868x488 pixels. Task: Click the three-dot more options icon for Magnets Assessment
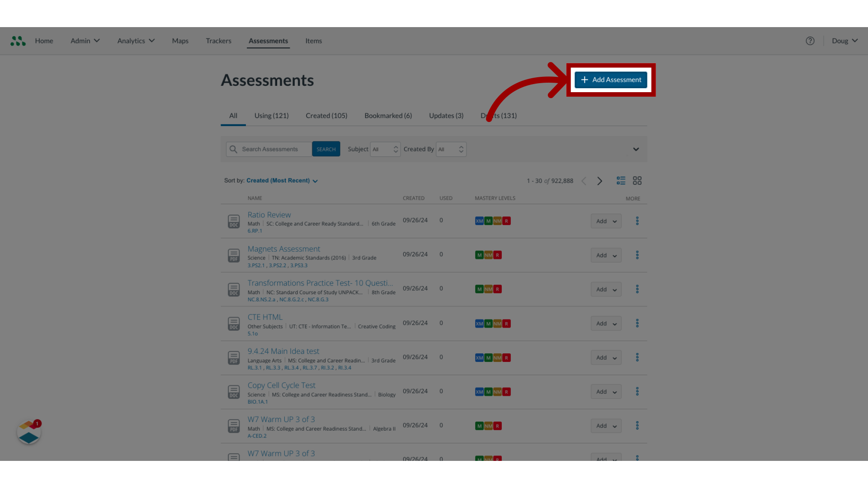coord(637,254)
